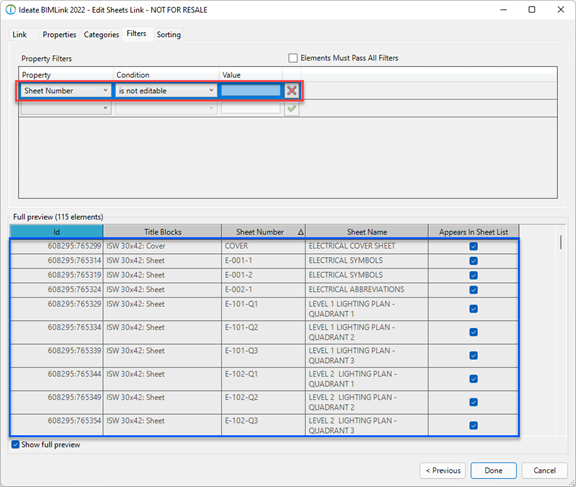Select the ELECTRICAL COVER SHEET cell
Viewport: 576px width, 487px height.
pos(367,246)
